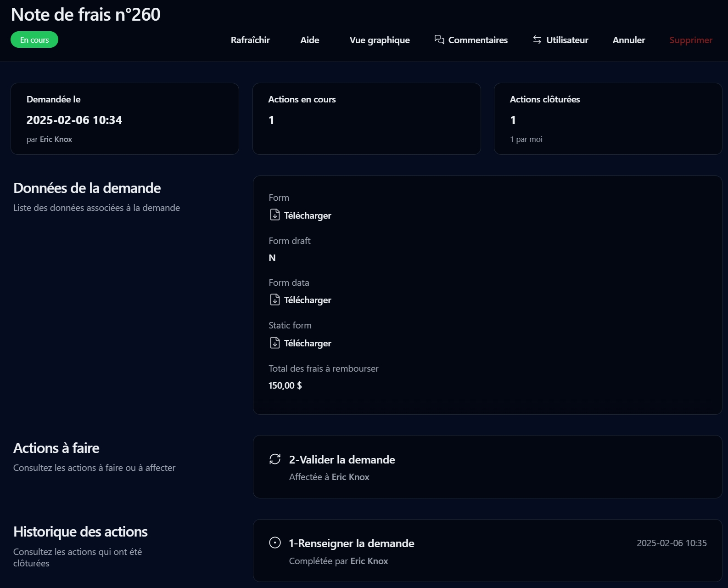Screen dimensions: 728x588
Task: Download Static form via Télécharger link
Action: tap(307, 343)
